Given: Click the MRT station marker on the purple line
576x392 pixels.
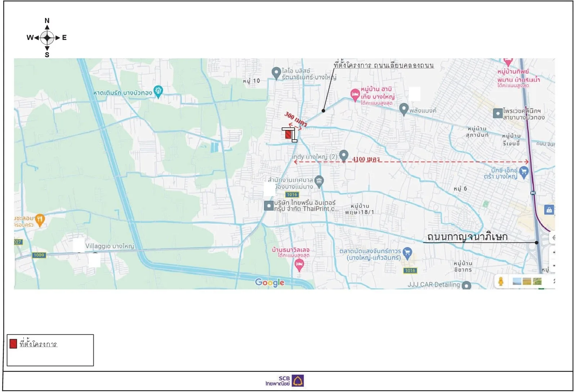Looking at the screenshot, I should click(533, 193).
